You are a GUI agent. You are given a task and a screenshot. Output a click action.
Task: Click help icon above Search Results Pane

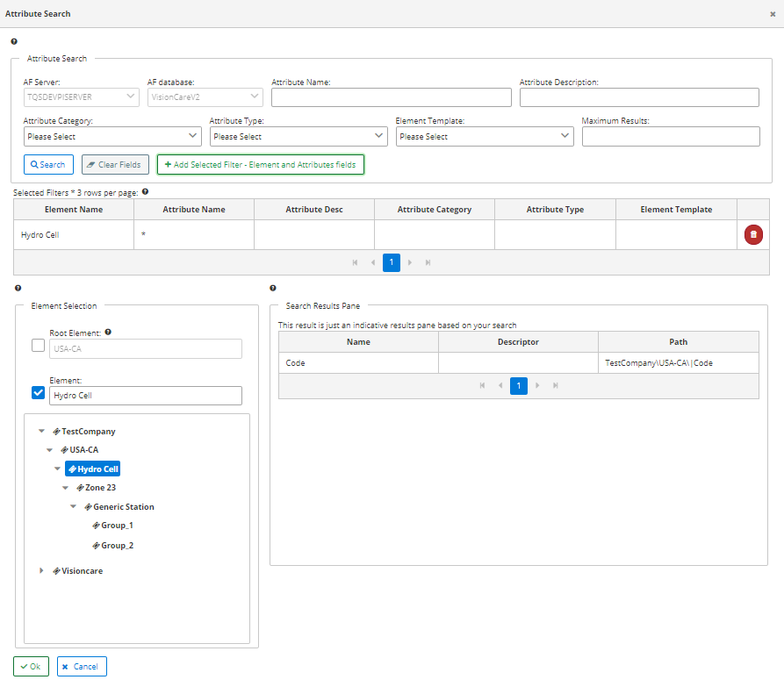272,288
